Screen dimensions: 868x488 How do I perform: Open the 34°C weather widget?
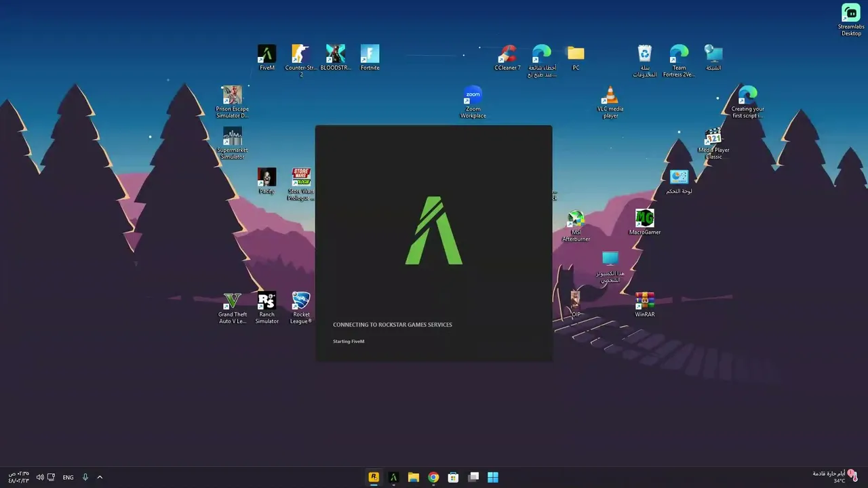tap(835, 477)
